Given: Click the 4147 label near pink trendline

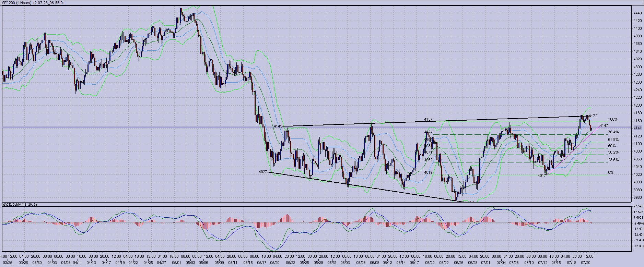Looking at the screenshot, I should click(x=604, y=126).
